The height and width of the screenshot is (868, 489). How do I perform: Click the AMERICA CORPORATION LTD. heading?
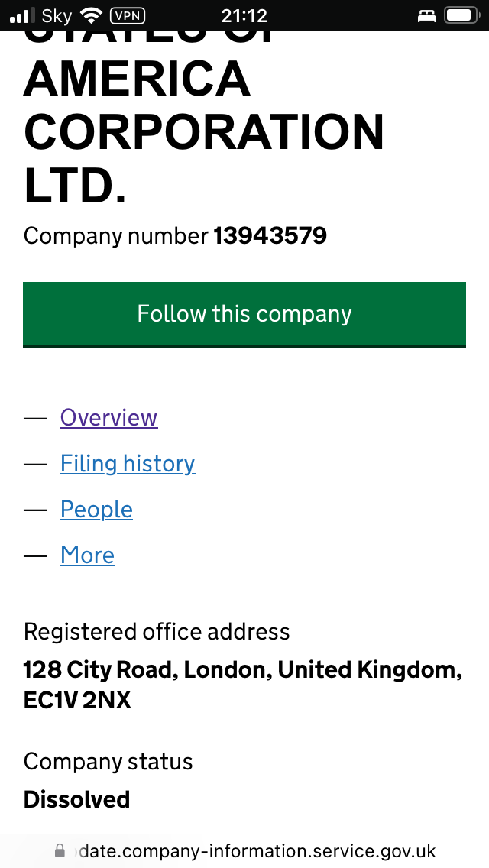(x=204, y=131)
